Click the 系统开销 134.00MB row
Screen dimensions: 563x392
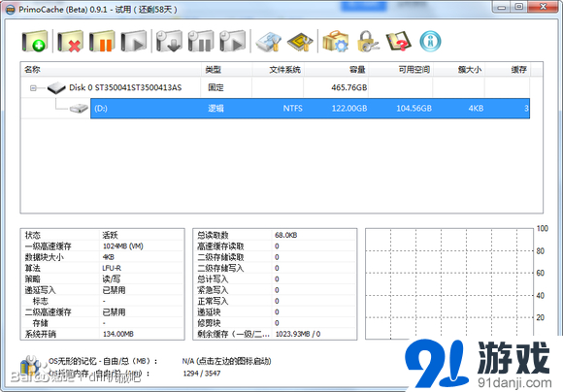tap(102, 334)
